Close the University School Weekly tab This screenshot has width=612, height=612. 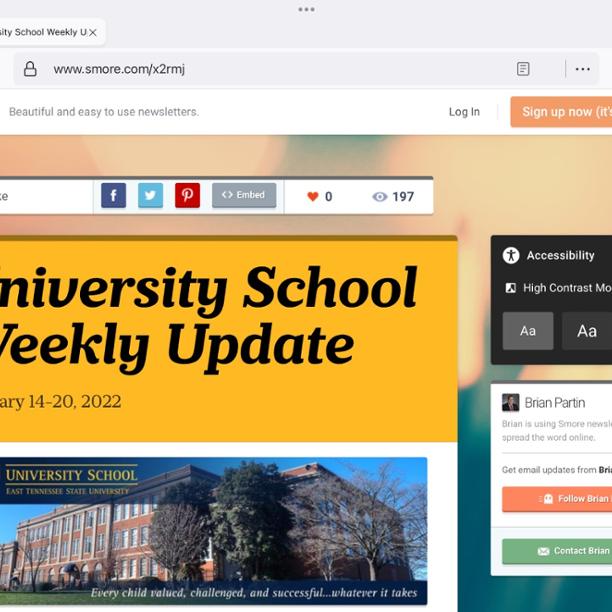click(x=93, y=32)
